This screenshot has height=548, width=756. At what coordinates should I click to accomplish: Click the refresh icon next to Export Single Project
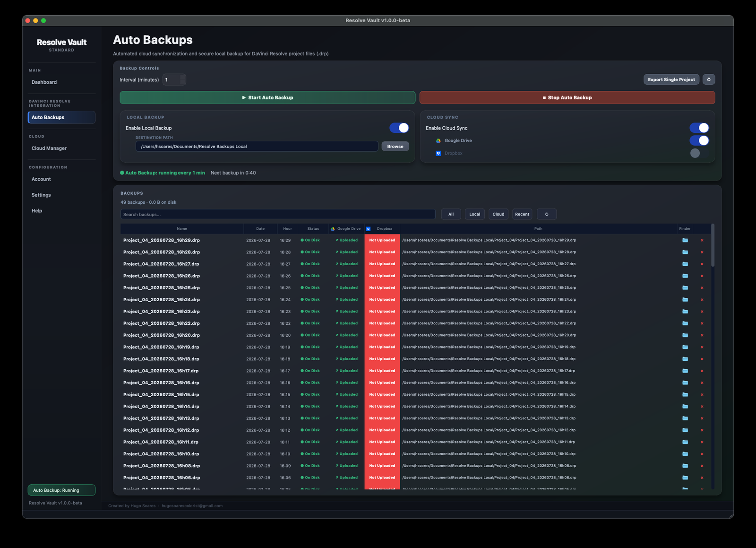click(x=708, y=79)
